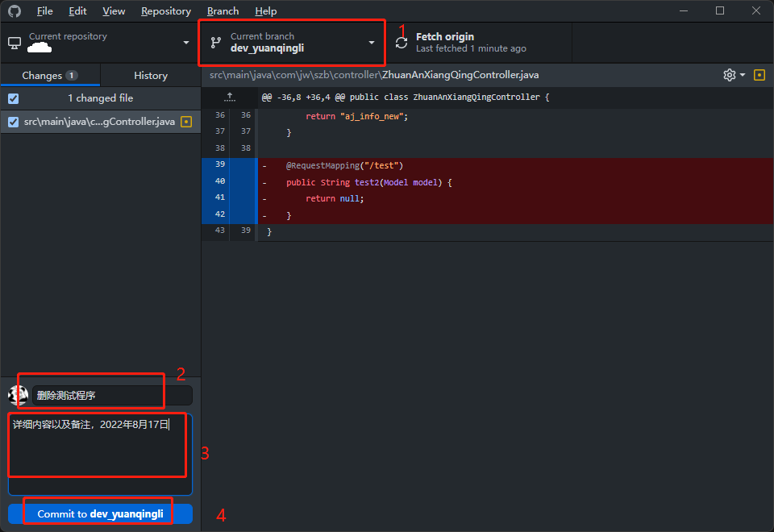Open the Edit menu
Viewport: 774px width, 532px height.
point(77,10)
